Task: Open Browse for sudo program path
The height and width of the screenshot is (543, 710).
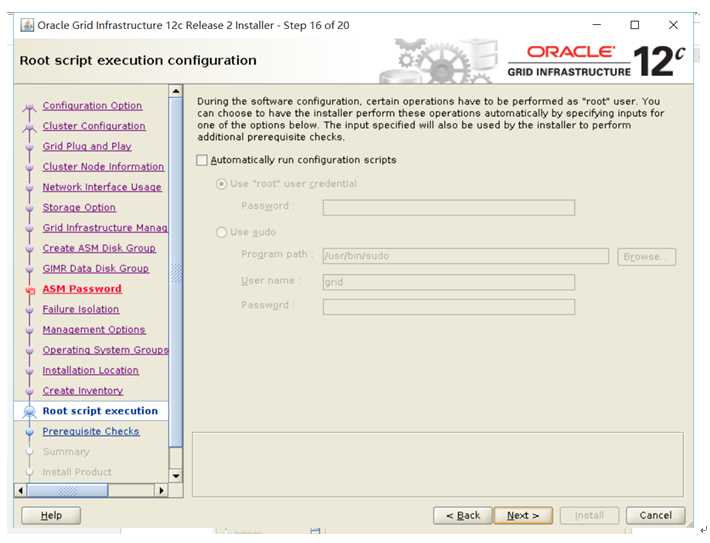Action: click(647, 256)
